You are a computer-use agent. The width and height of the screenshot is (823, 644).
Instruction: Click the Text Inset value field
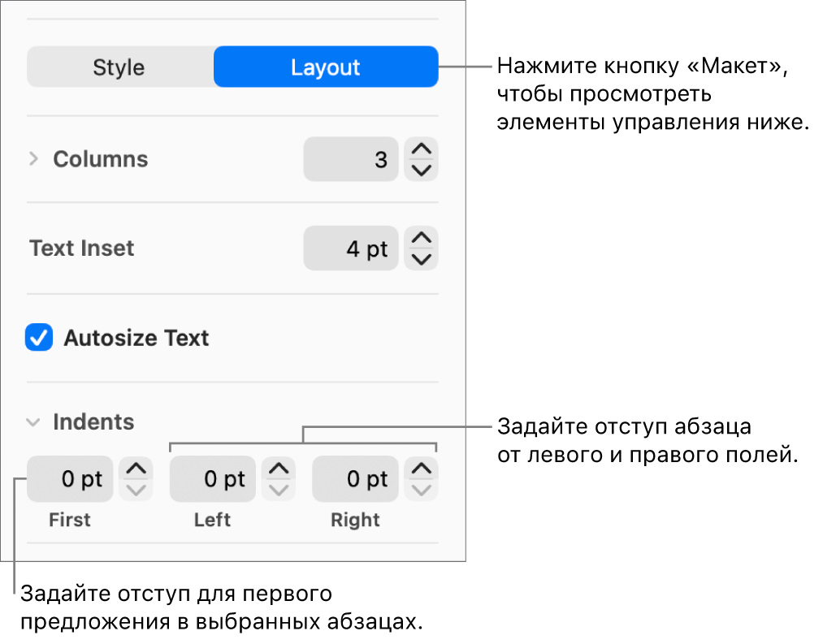pos(351,249)
